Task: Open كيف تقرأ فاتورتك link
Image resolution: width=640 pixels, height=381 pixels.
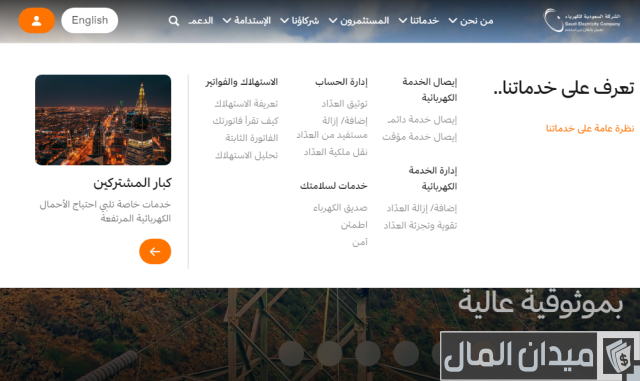Action: (x=245, y=121)
